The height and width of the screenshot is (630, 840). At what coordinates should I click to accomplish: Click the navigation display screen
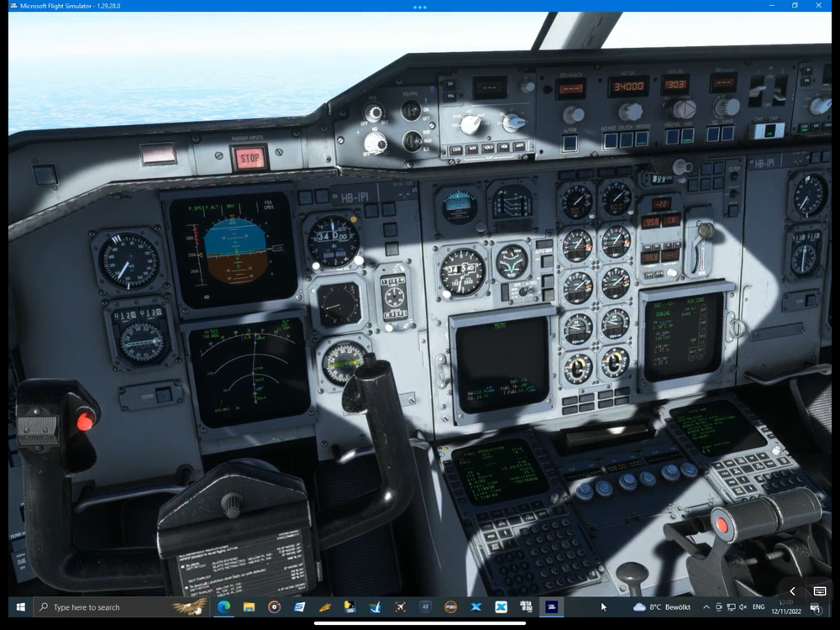click(249, 370)
